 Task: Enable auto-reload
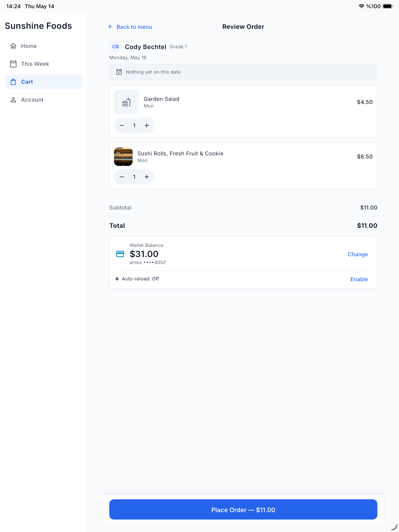point(359,279)
